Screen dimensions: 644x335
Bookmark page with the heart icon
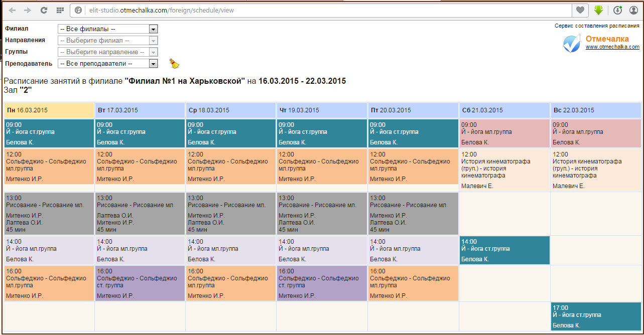pyautogui.click(x=580, y=10)
